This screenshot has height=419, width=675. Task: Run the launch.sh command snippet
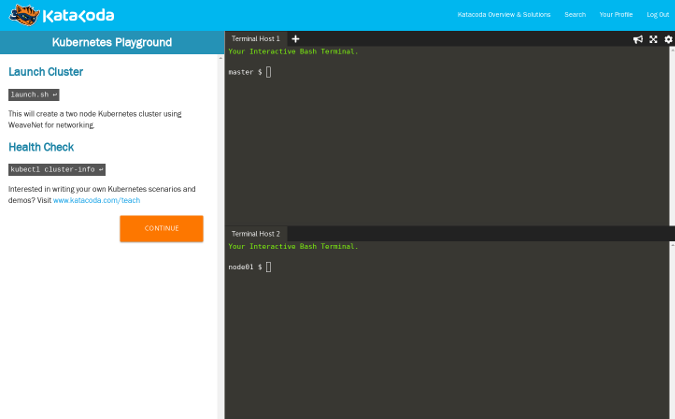(34, 95)
